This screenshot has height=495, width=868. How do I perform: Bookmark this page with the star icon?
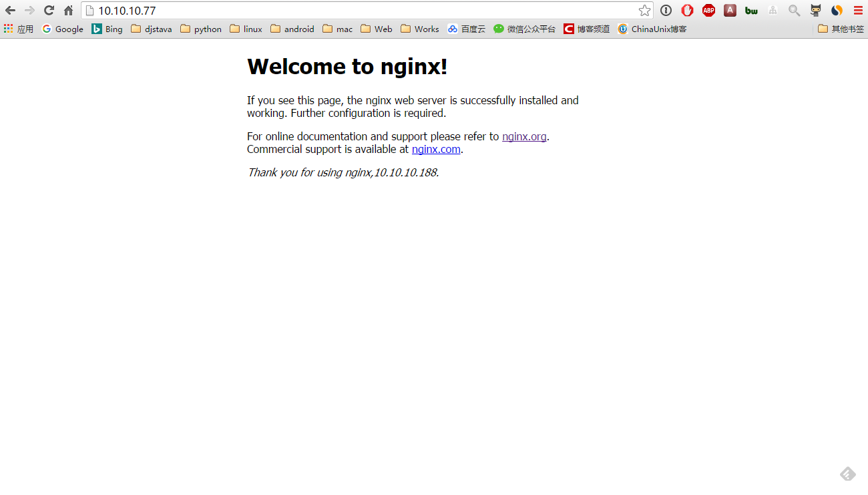pos(644,10)
